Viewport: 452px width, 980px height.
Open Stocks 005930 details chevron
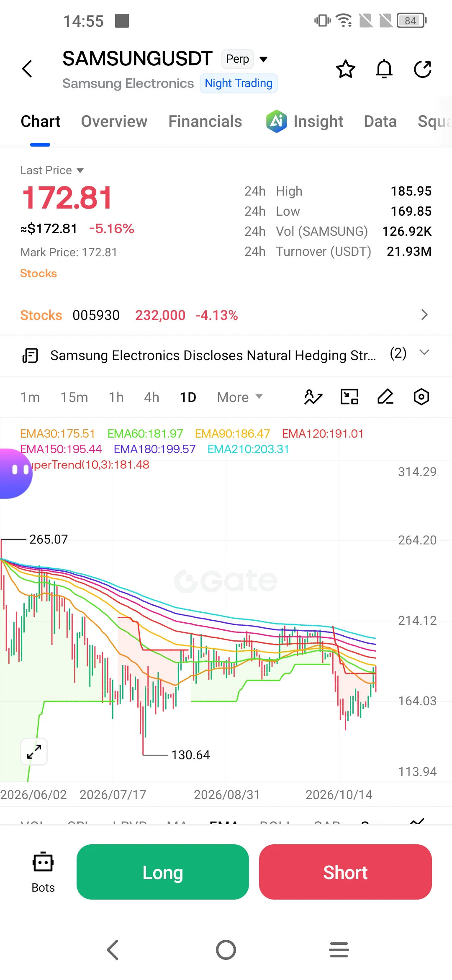click(x=424, y=315)
